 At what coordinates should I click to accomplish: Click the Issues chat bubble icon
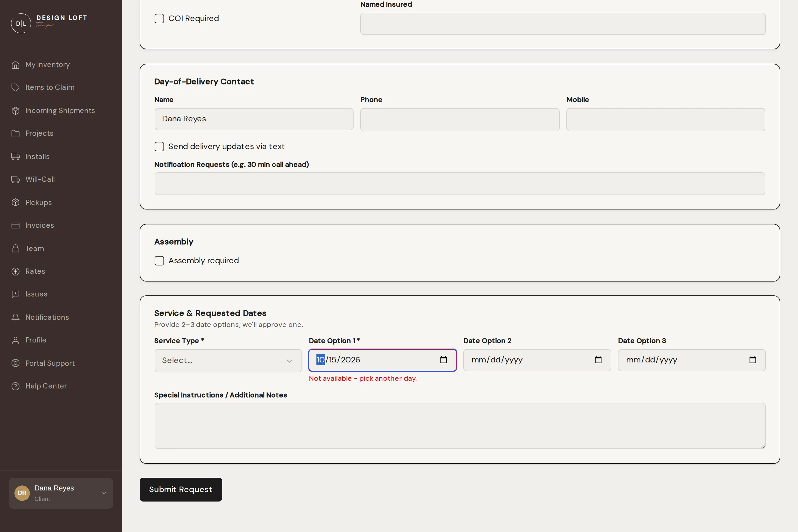(x=15, y=294)
